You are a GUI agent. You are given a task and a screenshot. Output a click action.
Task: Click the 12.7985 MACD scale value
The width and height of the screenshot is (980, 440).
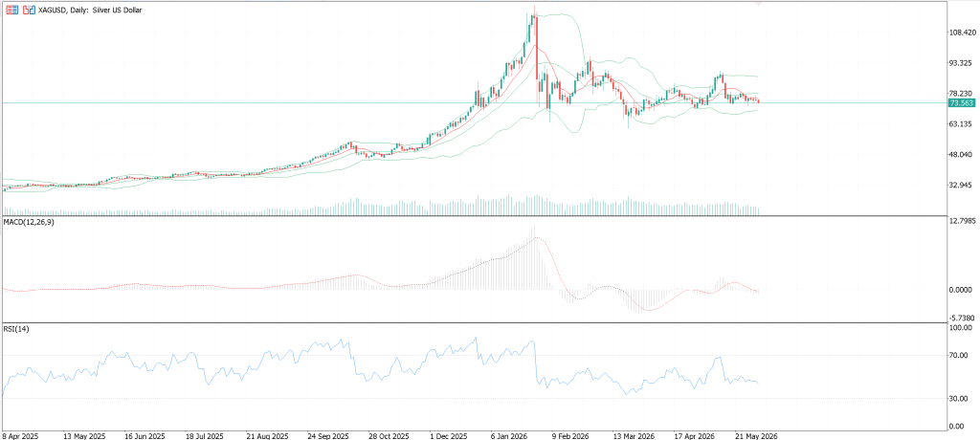click(x=961, y=221)
